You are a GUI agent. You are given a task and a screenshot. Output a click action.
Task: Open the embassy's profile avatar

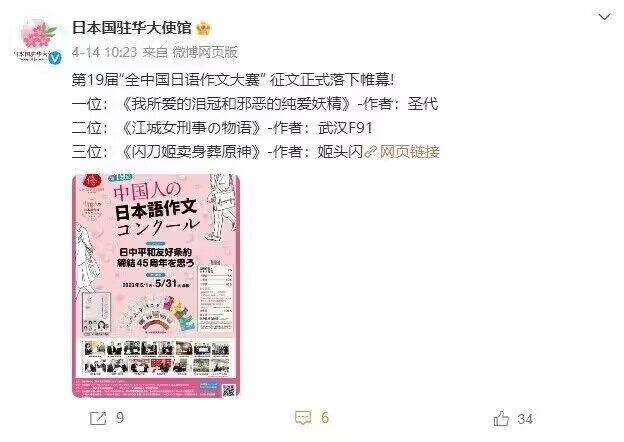coord(36,41)
